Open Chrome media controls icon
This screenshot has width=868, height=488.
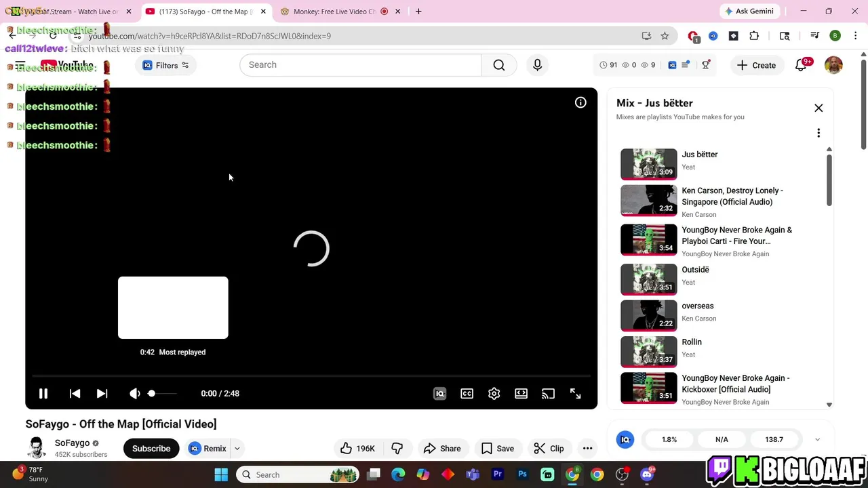(x=815, y=36)
